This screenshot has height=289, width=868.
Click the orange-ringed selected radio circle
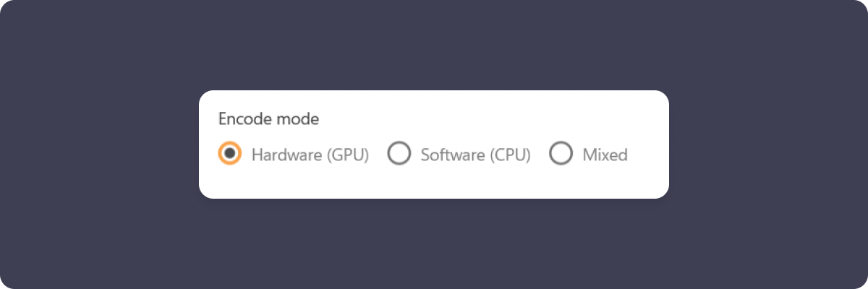click(229, 153)
